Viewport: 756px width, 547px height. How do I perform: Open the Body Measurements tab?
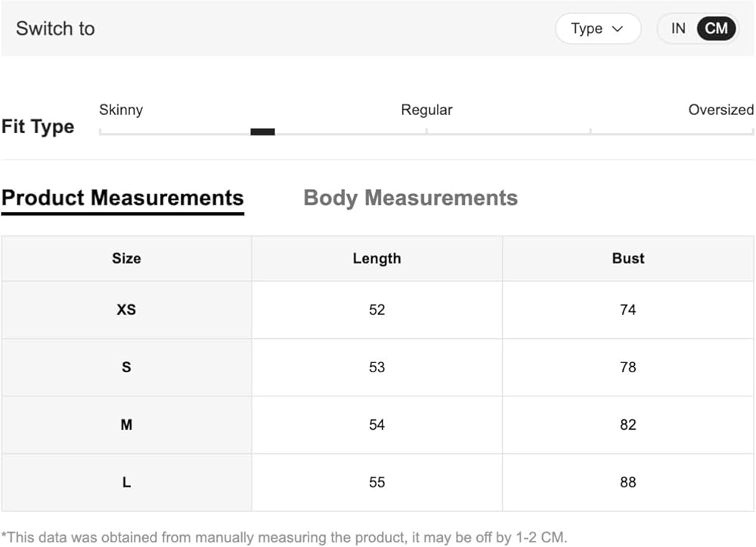point(411,197)
